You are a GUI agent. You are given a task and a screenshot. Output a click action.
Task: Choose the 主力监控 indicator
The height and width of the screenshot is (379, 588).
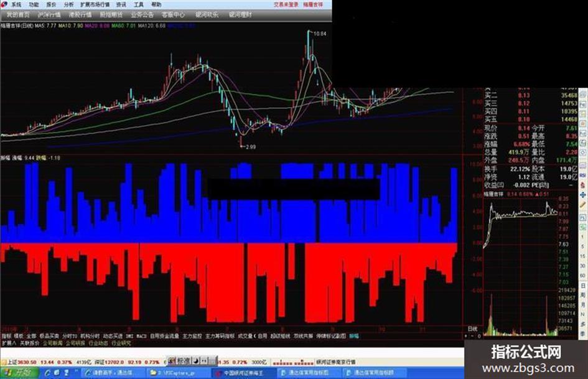tap(192, 336)
